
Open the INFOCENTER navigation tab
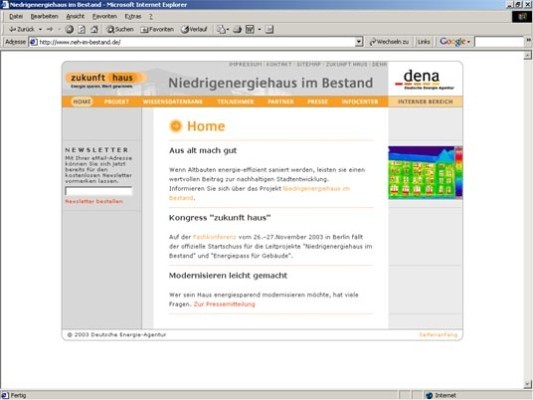pos(360,102)
